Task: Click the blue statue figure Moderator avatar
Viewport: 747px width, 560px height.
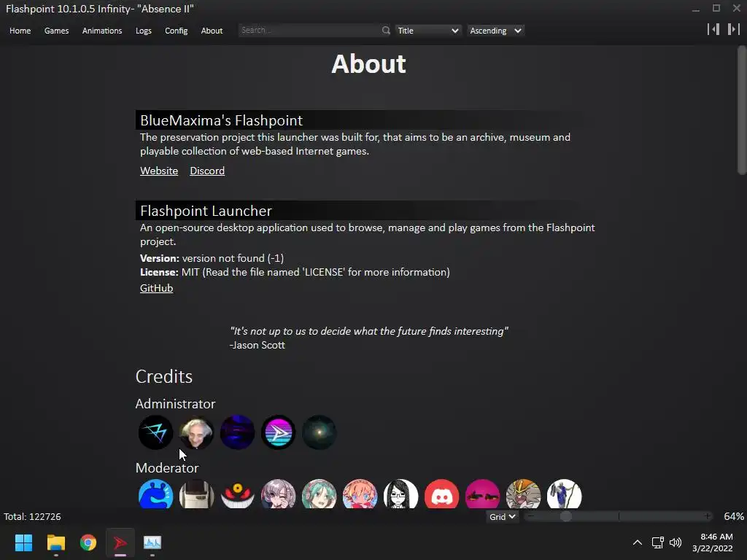Action: click(565, 494)
